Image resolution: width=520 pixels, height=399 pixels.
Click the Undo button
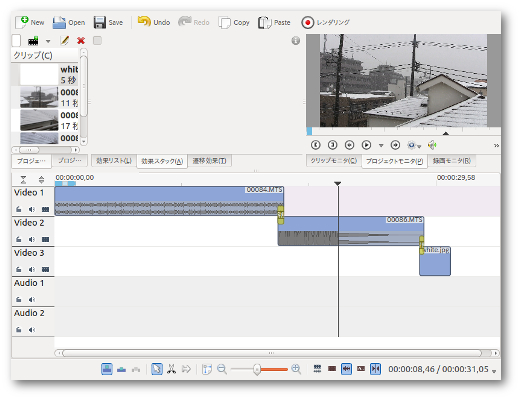[x=154, y=22]
